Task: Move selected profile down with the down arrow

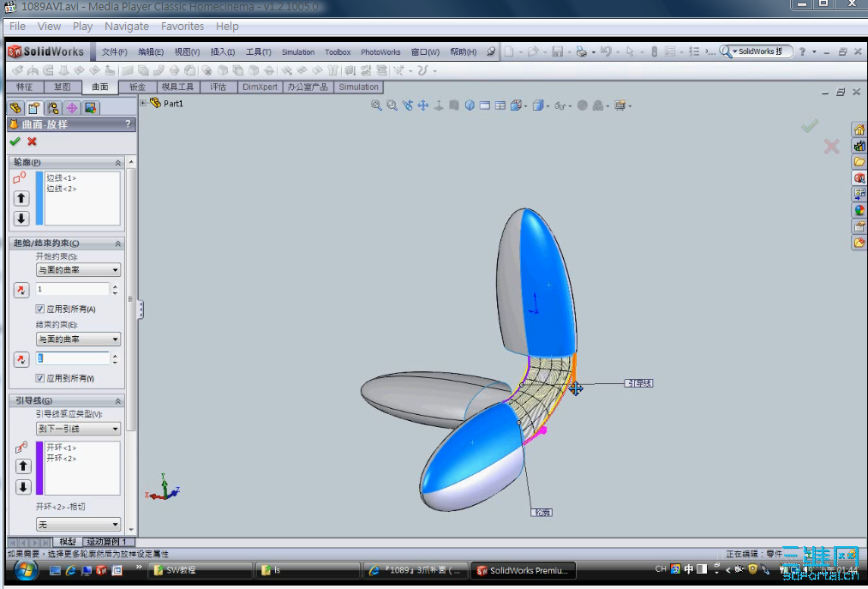Action: [x=21, y=219]
